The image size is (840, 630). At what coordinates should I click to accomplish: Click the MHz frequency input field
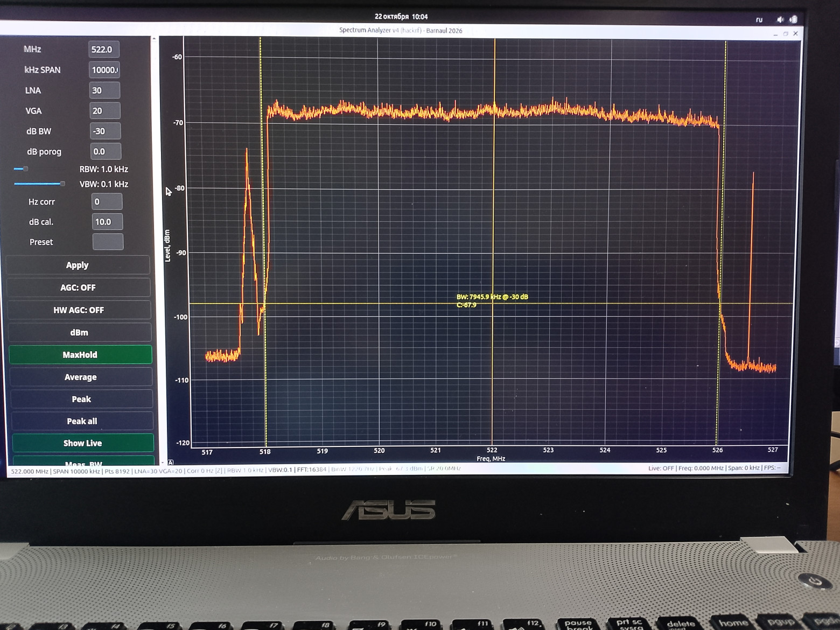(103, 50)
